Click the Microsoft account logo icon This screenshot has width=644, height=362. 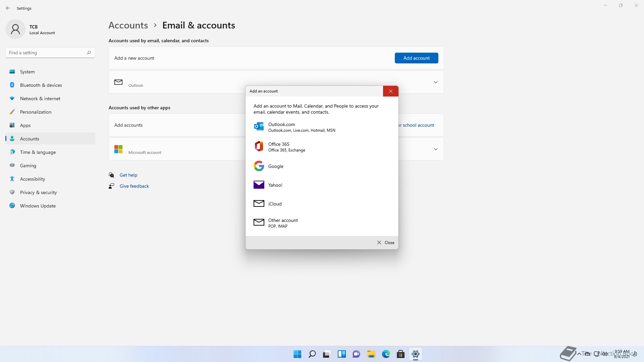(118, 149)
